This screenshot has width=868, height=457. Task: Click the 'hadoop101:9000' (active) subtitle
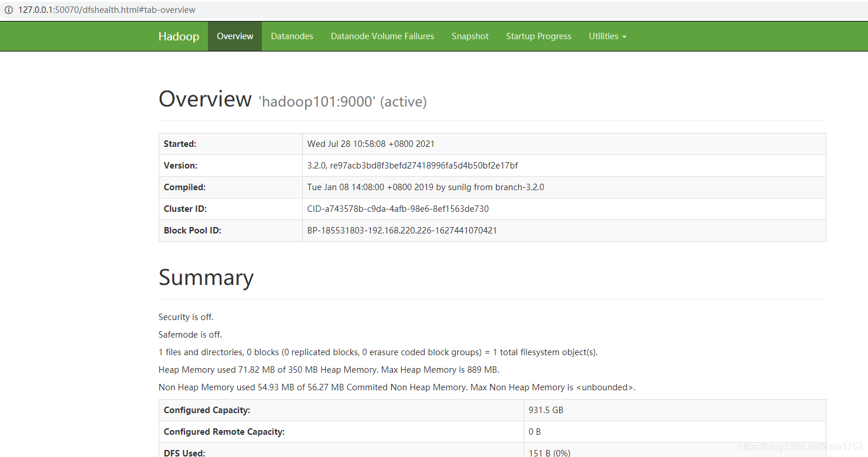(343, 102)
